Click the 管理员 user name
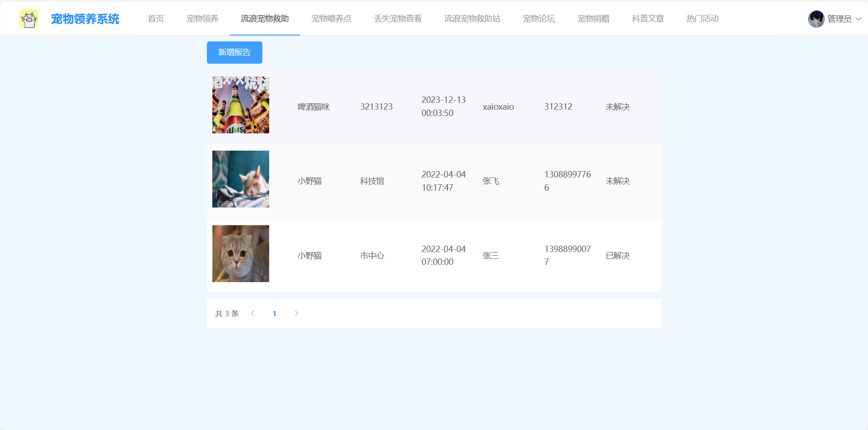Viewport: 868px width, 430px height. [x=839, y=19]
